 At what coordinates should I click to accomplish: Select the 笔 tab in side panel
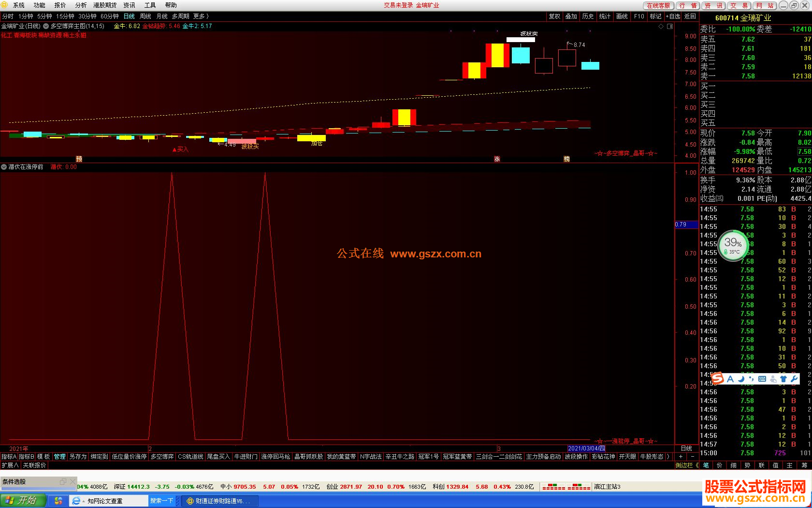point(706,465)
